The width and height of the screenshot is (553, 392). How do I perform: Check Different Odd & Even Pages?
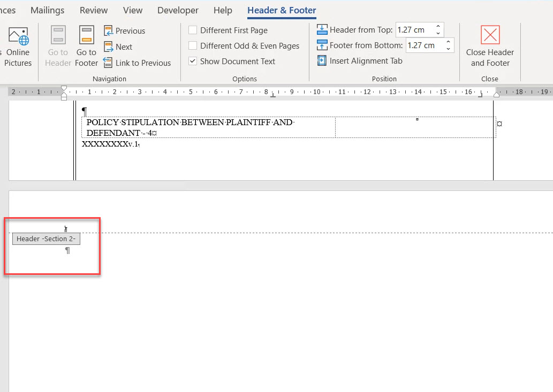pyautogui.click(x=193, y=46)
